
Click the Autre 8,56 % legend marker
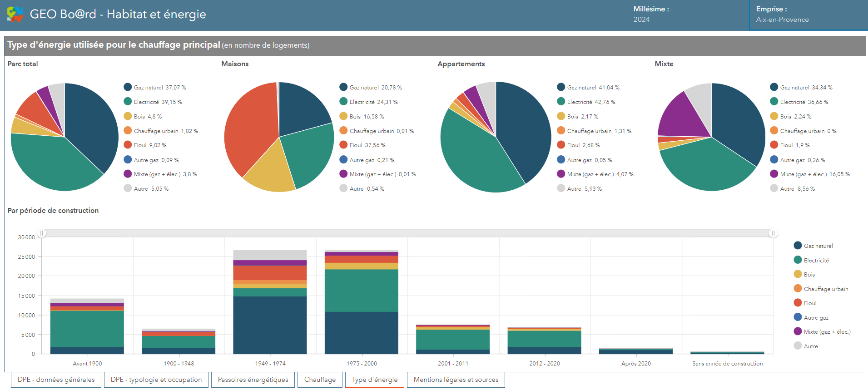[x=774, y=188]
